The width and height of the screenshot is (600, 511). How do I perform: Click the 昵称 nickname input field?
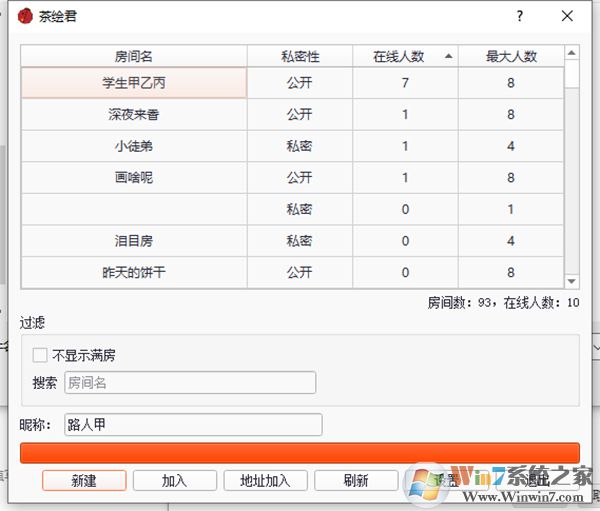pyautogui.click(x=193, y=424)
